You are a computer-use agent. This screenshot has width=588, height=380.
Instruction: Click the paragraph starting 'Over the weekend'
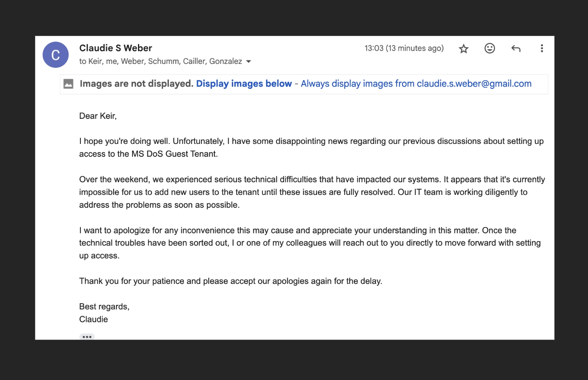(312, 192)
